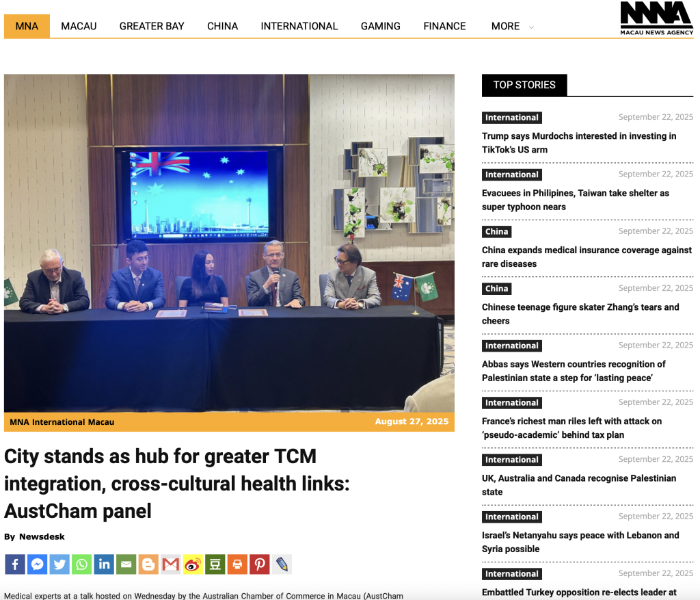The width and height of the screenshot is (700, 600).
Task: Click International tag above Netanyahu story
Action: point(511,517)
